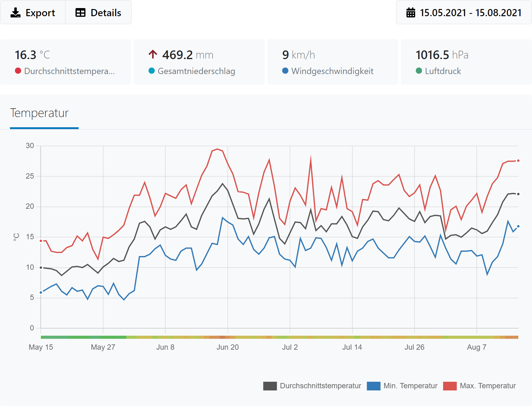The width and height of the screenshot is (532, 406).
Task: Toggle Min. Temperatur series in chart legend
Action: tap(402, 386)
